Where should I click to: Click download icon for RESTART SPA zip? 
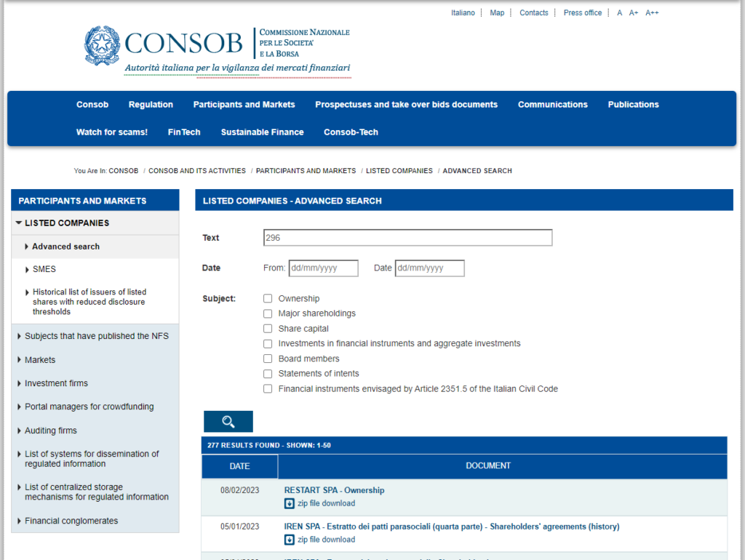coord(289,503)
